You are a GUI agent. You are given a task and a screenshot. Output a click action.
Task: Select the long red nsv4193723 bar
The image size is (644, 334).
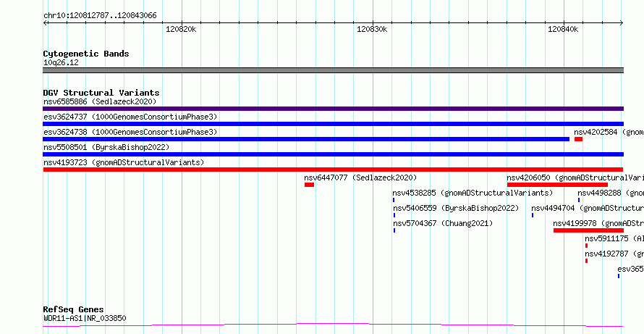(333, 170)
